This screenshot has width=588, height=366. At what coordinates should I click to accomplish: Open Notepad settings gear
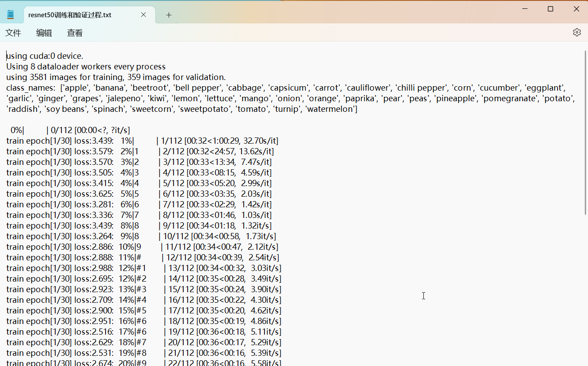point(577,32)
